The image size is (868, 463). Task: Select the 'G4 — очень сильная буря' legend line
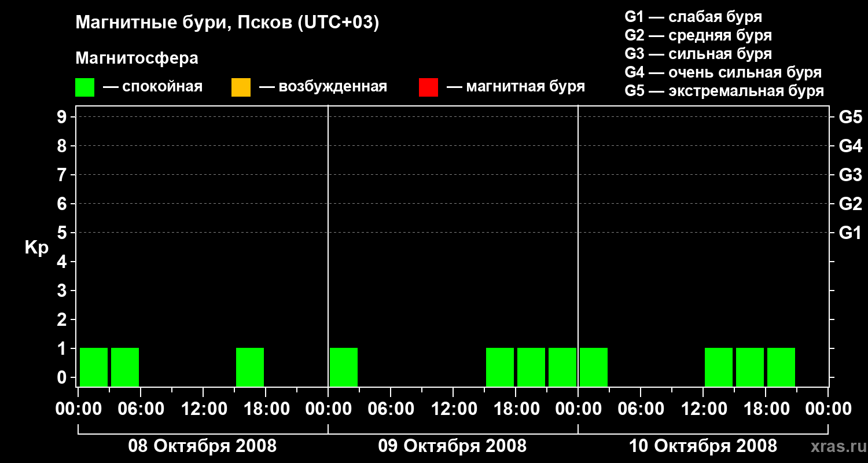(723, 72)
